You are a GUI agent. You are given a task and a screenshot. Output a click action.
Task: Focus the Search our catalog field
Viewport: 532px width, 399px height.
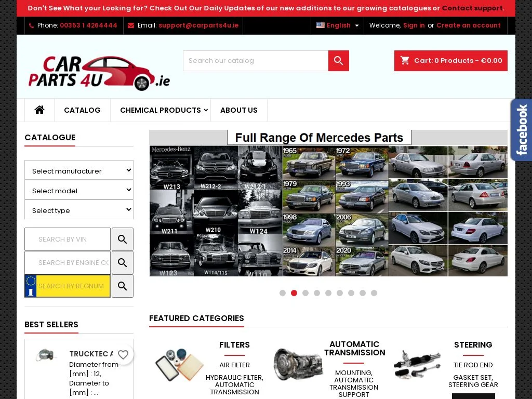[x=256, y=61]
